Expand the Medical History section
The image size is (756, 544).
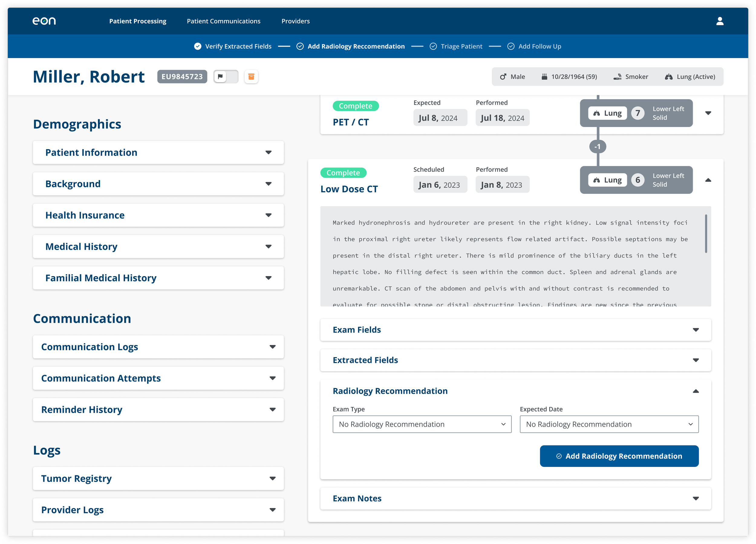coord(158,247)
